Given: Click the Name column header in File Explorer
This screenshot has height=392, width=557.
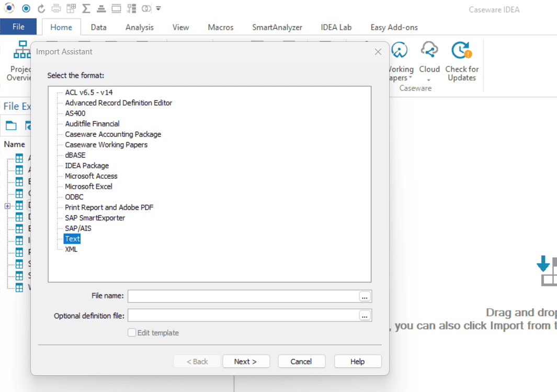Looking at the screenshot, I should (x=15, y=144).
